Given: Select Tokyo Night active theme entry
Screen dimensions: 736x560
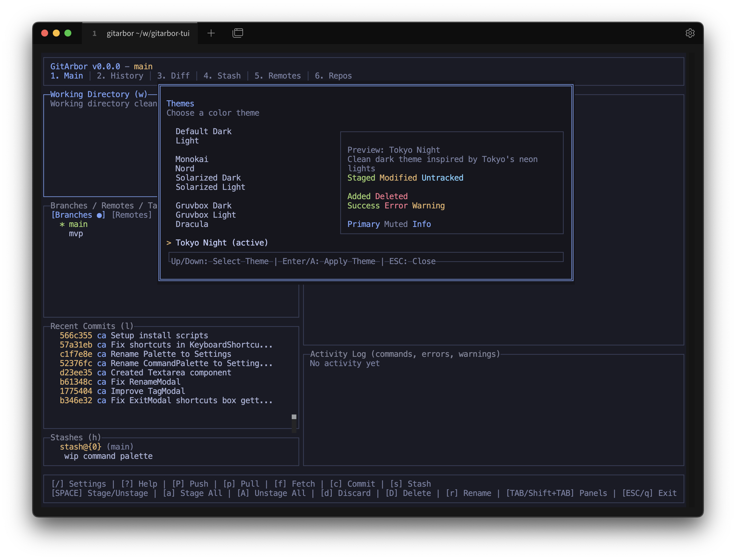Looking at the screenshot, I should click(222, 243).
